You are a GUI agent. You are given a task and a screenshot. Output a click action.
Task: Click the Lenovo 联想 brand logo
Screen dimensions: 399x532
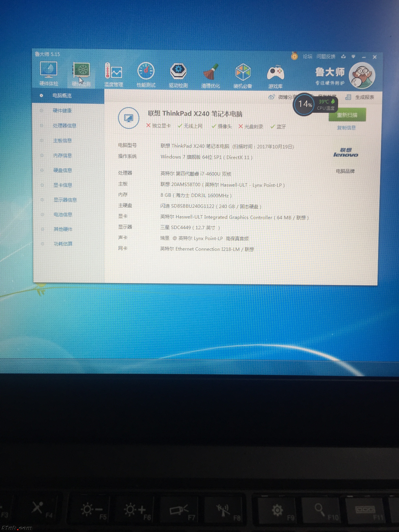click(x=346, y=153)
